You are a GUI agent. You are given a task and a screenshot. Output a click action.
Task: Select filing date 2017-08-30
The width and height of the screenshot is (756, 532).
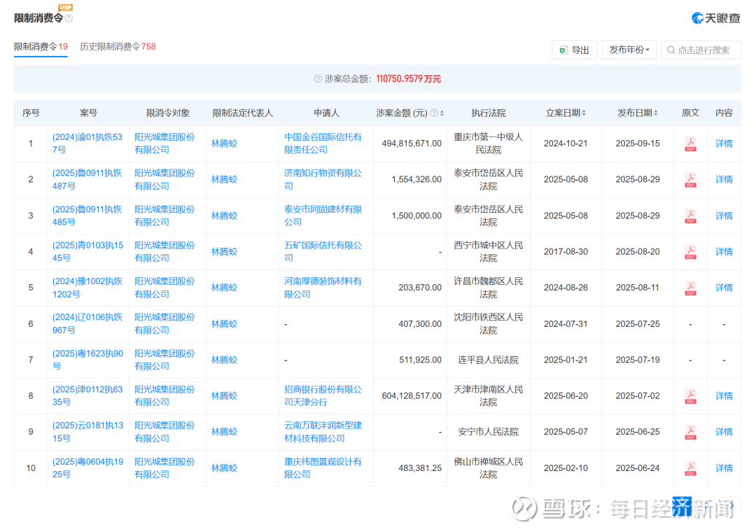[566, 252]
